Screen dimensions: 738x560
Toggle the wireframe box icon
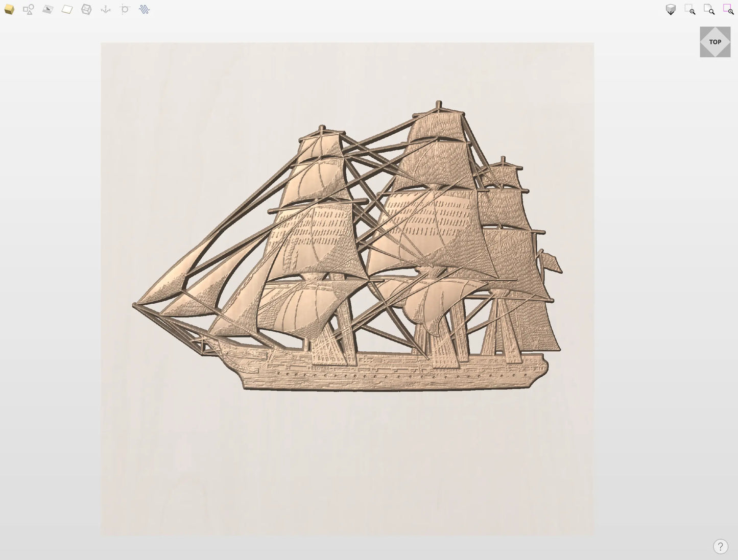[x=86, y=10]
